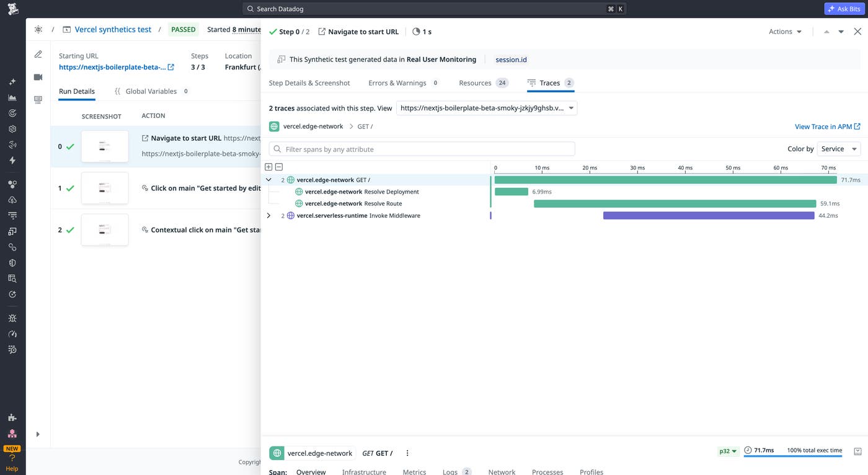Open the shield security icon in left sidebar
The height and width of the screenshot is (475, 868).
point(12,263)
